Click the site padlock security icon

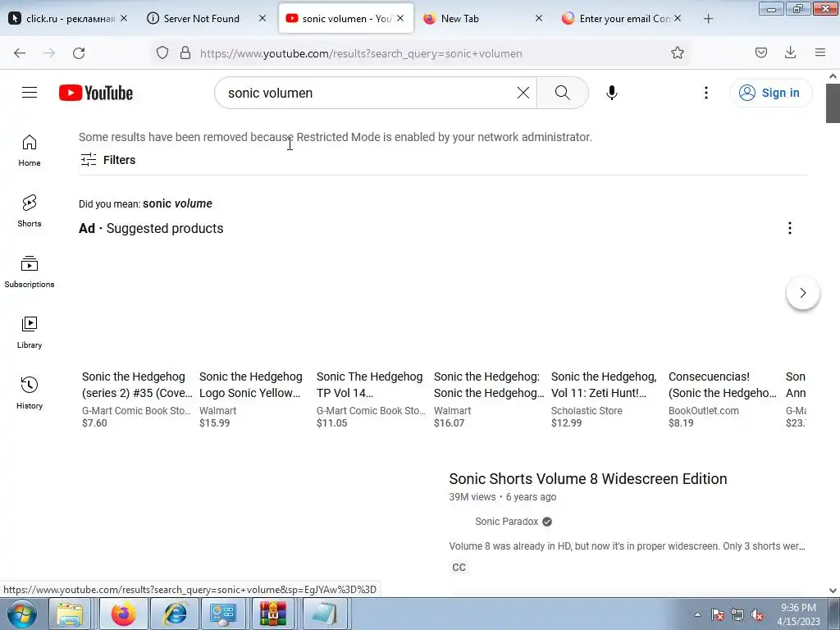pyautogui.click(x=185, y=53)
